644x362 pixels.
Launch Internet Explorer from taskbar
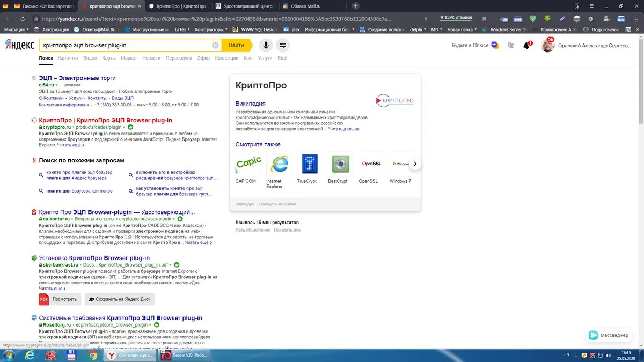(x=30, y=355)
